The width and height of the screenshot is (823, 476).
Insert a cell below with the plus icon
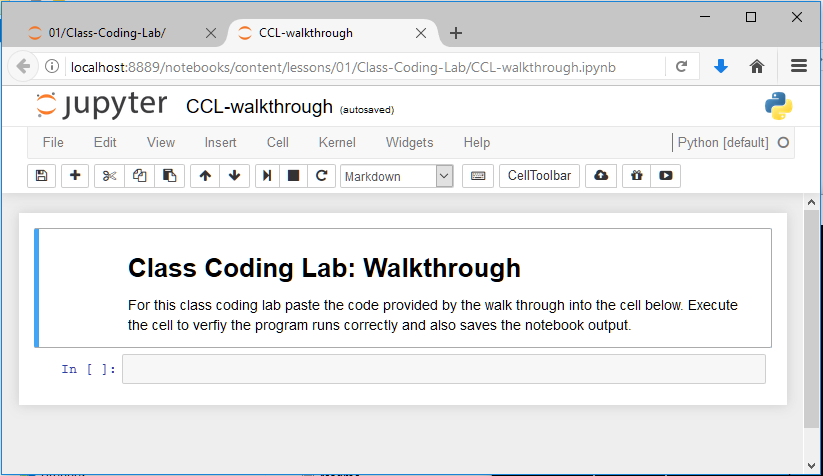pyautogui.click(x=75, y=176)
